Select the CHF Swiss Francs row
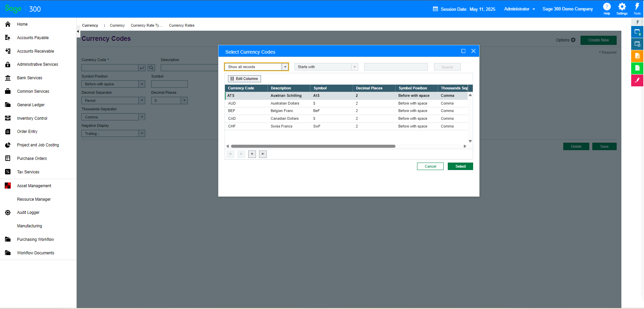 click(x=346, y=127)
